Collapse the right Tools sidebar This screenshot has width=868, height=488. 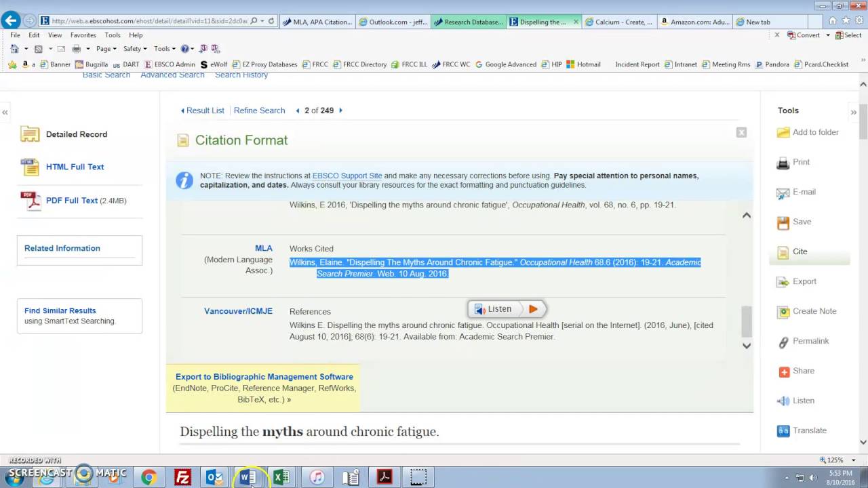(854, 112)
